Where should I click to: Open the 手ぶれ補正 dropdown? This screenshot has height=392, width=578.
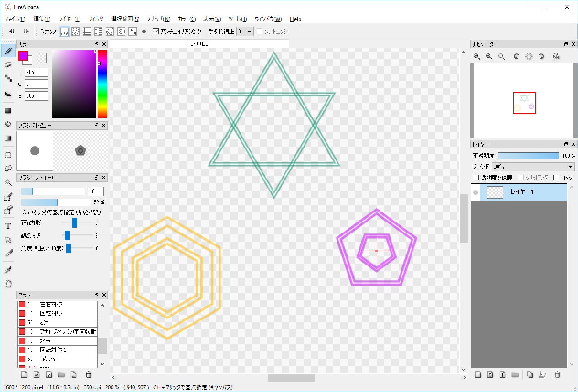pyautogui.click(x=245, y=32)
